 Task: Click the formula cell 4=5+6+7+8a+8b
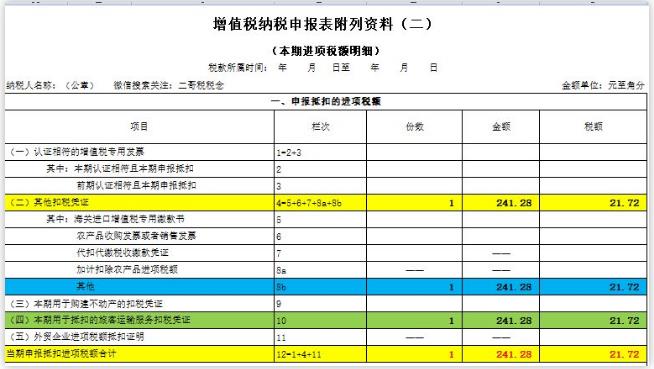[x=320, y=203]
